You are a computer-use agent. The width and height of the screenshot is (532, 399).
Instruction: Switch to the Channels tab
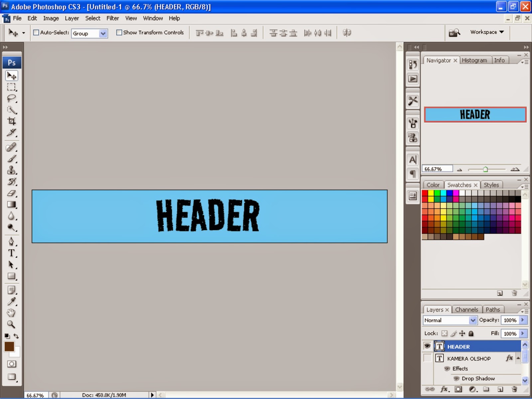[467, 309]
